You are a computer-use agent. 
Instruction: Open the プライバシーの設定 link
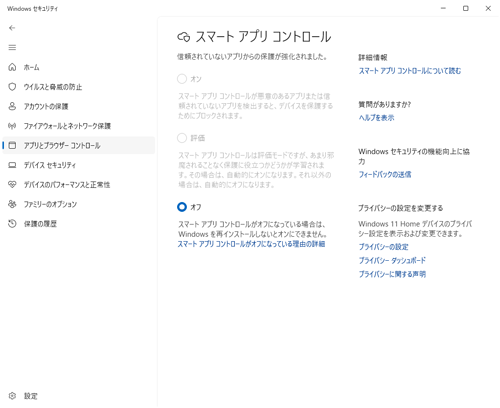coord(383,247)
